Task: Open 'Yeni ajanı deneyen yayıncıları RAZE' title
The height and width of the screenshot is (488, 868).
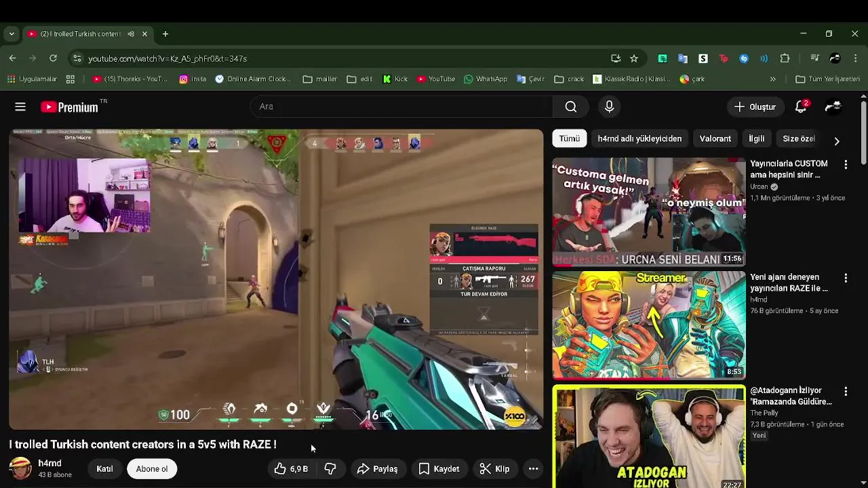Action: coord(789,283)
